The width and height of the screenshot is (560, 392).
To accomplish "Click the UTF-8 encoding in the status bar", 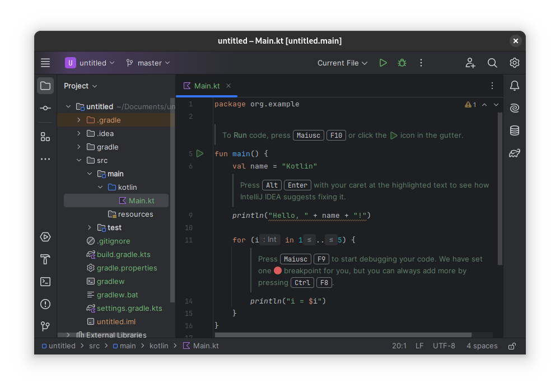I will (444, 346).
